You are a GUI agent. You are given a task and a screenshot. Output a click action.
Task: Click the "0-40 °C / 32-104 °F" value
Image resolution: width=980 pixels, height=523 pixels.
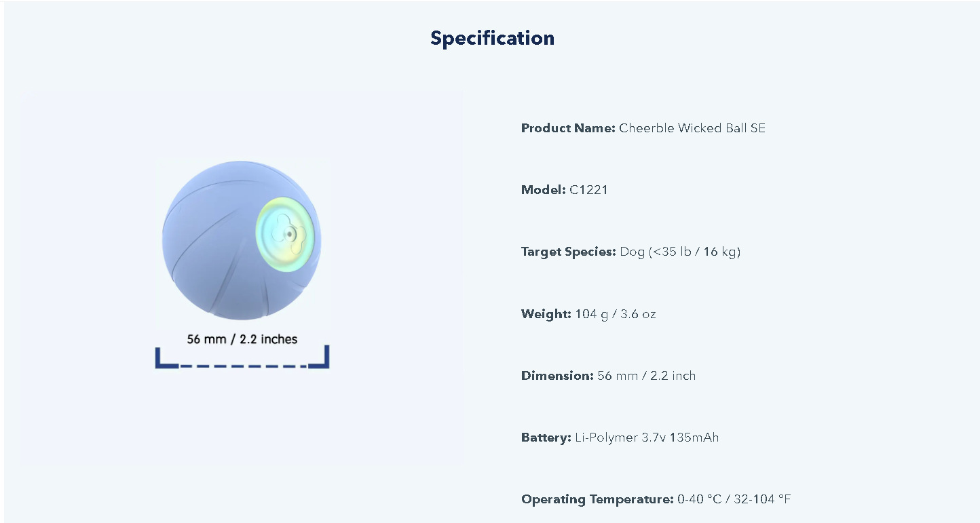[734, 499]
